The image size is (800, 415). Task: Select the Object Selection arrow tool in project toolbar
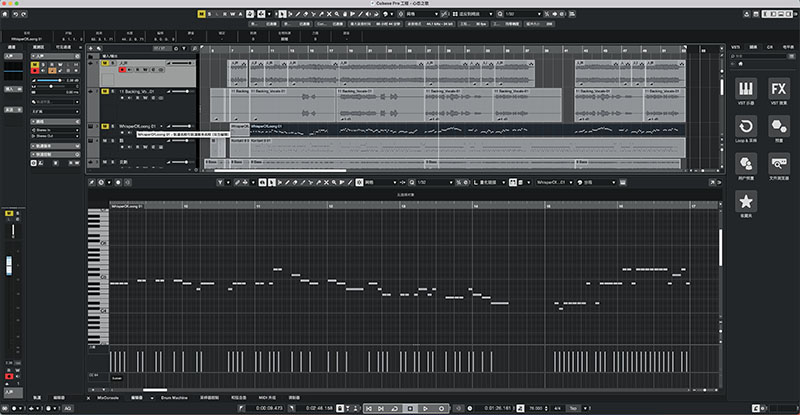(x=282, y=14)
